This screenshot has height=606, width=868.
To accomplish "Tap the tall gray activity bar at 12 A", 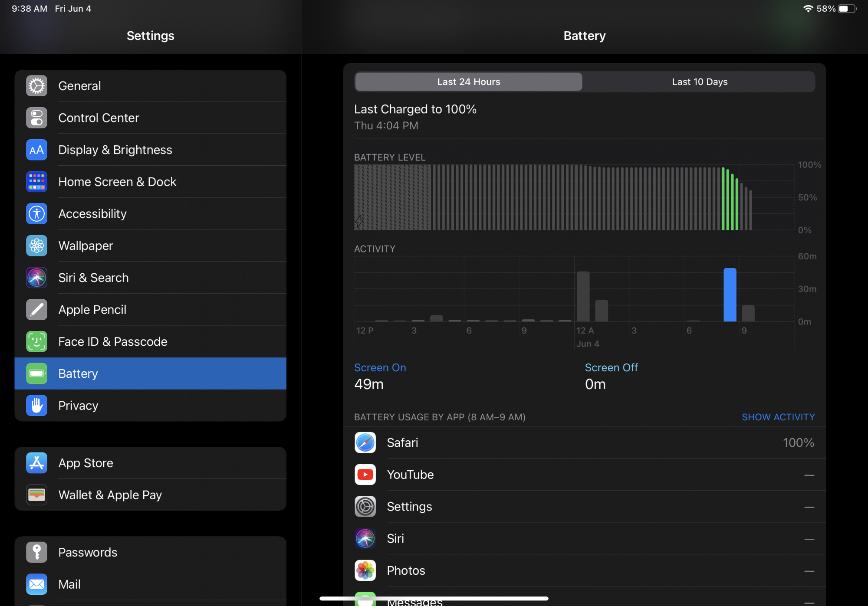I will point(583,297).
